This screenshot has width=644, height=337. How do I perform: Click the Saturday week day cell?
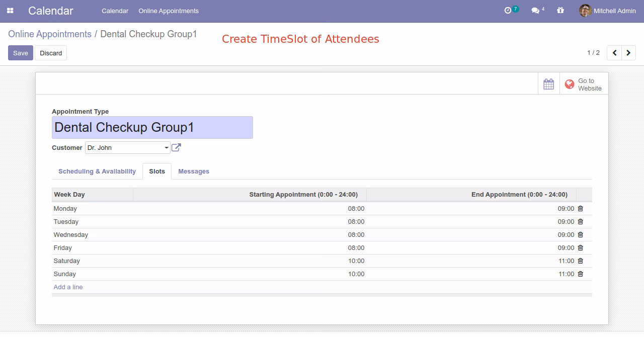point(93,261)
